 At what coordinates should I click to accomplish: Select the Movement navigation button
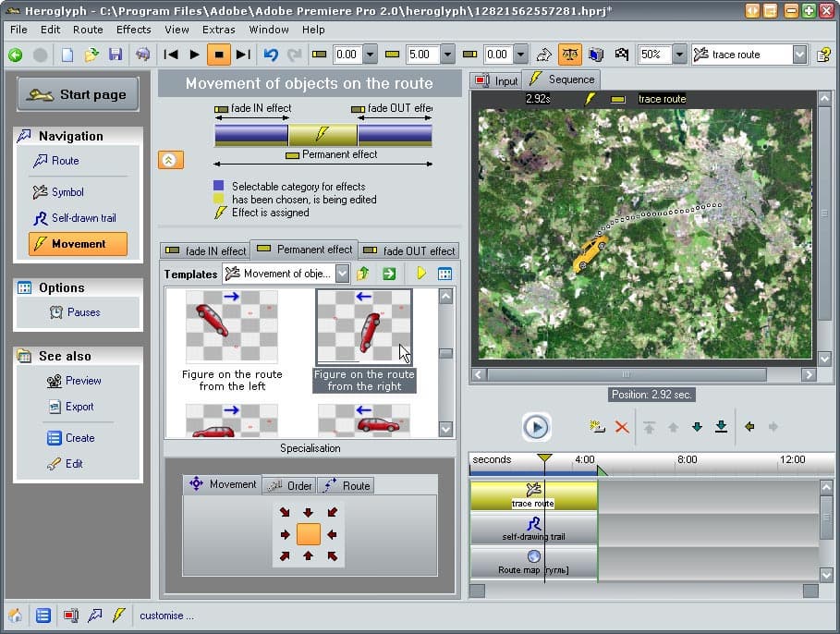pyautogui.click(x=79, y=244)
